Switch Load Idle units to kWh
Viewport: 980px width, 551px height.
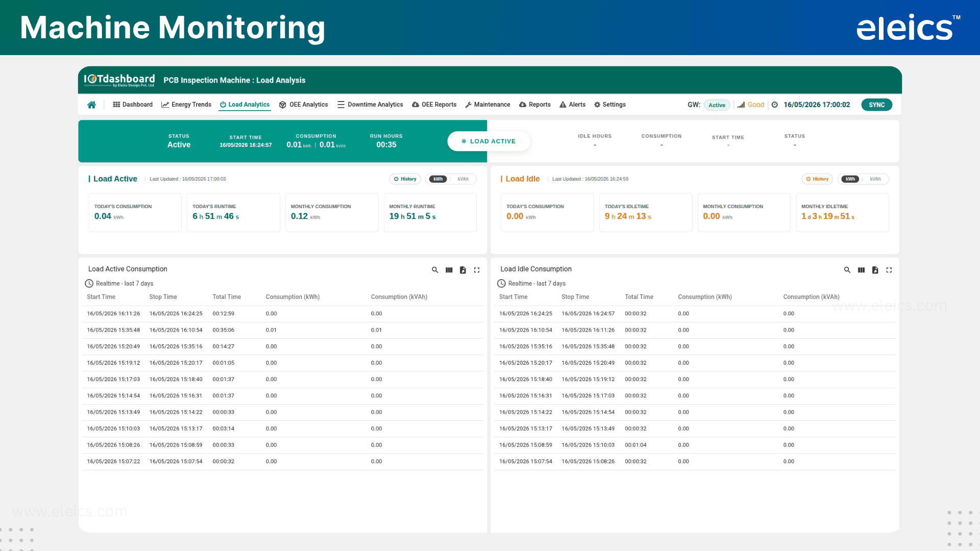(850, 179)
